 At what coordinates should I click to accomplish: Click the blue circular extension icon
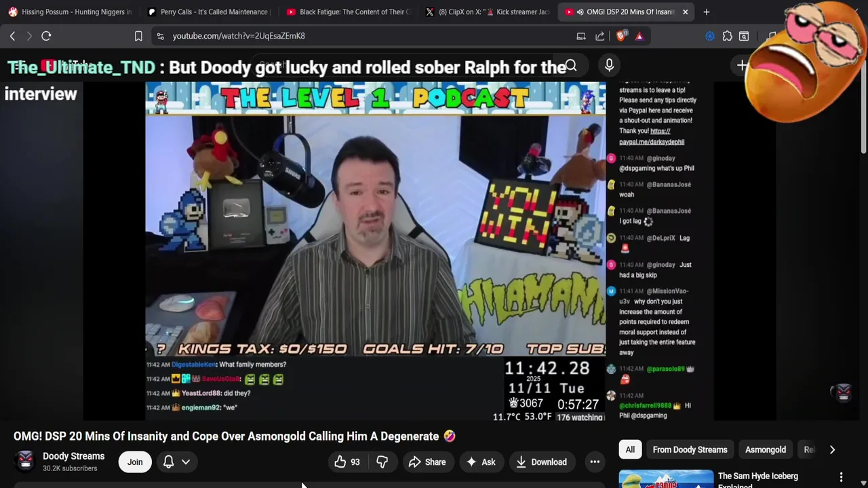tap(710, 36)
